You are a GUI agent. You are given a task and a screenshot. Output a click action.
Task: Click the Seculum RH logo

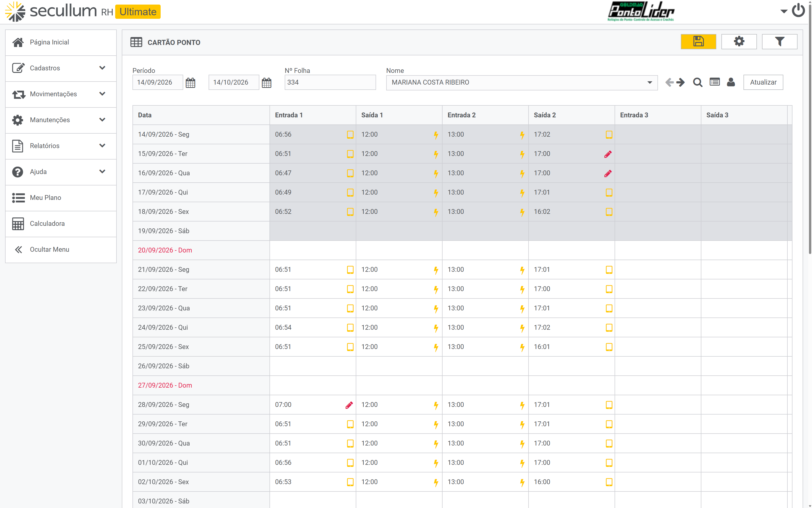[82, 11]
